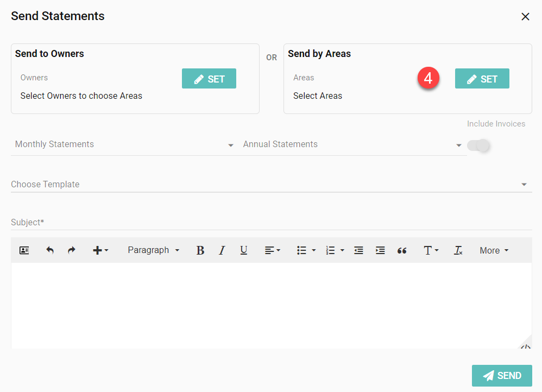
Task: Underline the selected text
Action: coord(244,250)
